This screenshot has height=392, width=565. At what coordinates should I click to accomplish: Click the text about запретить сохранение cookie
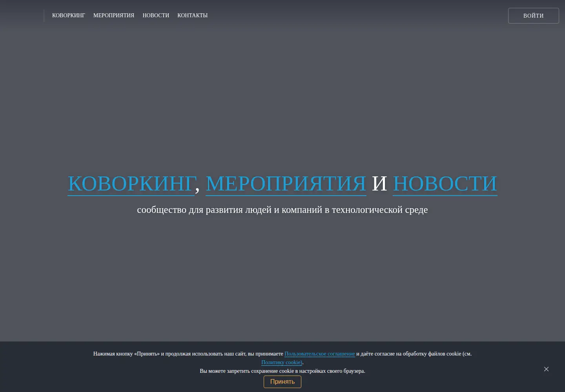pyautogui.click(x=282, y=371)
